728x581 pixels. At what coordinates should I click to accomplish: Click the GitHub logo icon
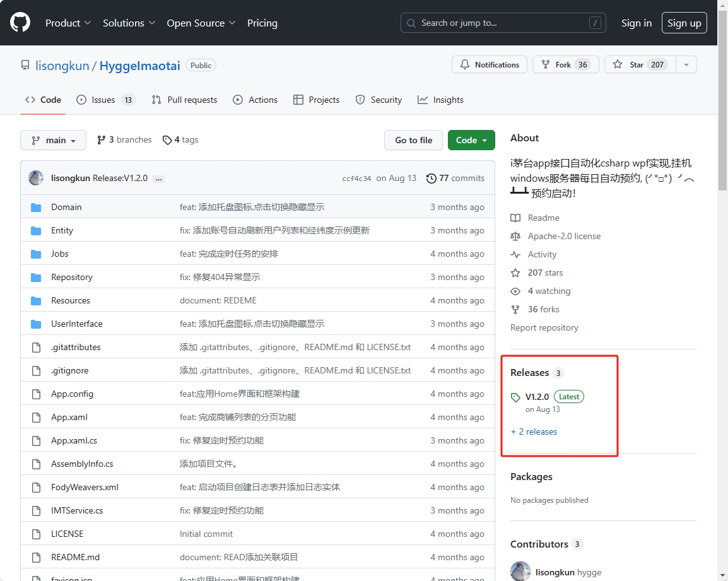20,23
